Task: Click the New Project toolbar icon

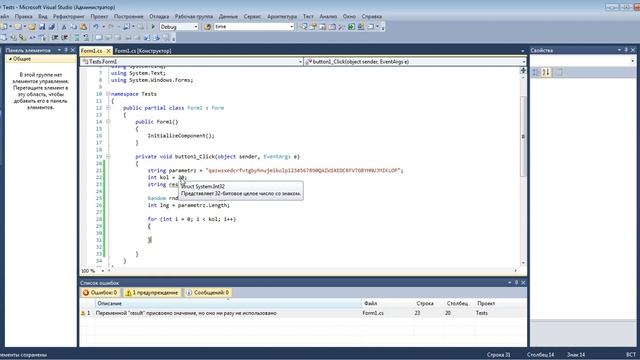Action: 3,27
